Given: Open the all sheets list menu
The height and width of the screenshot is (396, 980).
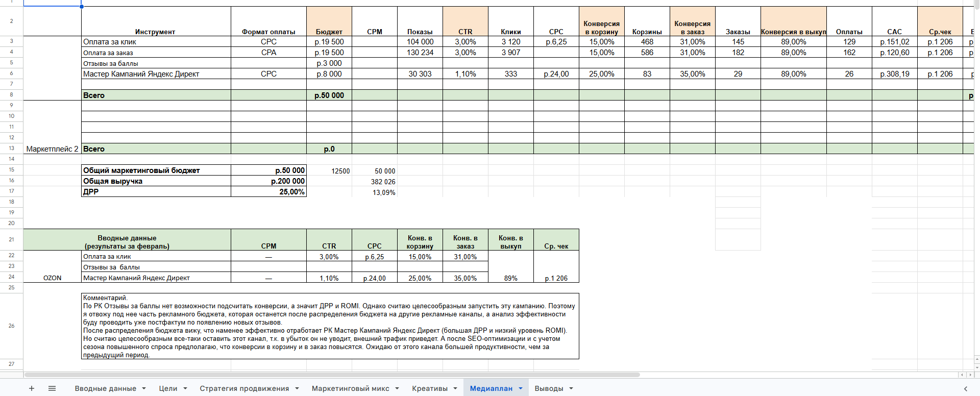Looking at the screenshot, I should point(52,388).
